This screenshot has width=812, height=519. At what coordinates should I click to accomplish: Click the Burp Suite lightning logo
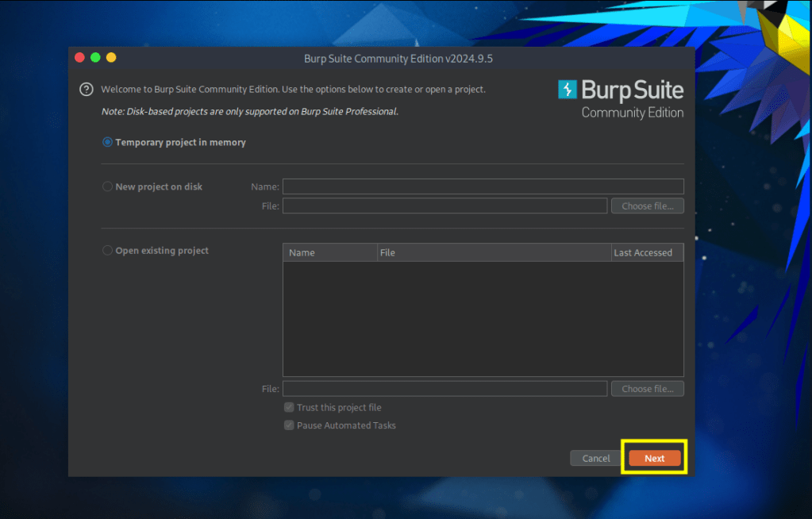click(x=568, y=90)
